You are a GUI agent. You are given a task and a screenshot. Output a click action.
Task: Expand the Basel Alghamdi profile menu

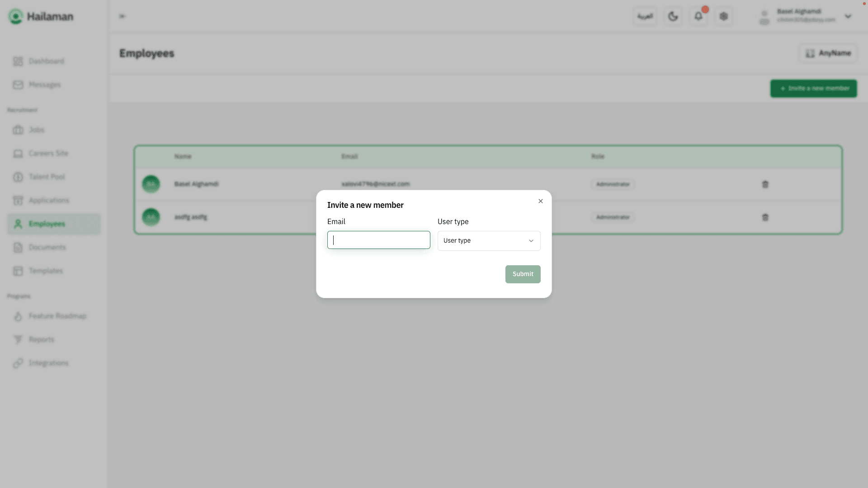pos(848,17)
